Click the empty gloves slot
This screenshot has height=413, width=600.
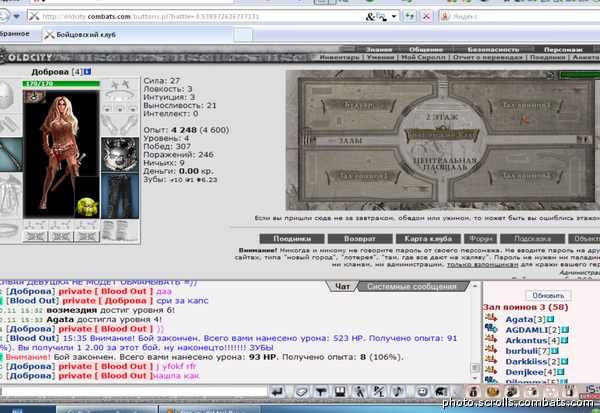coord(120,124)
